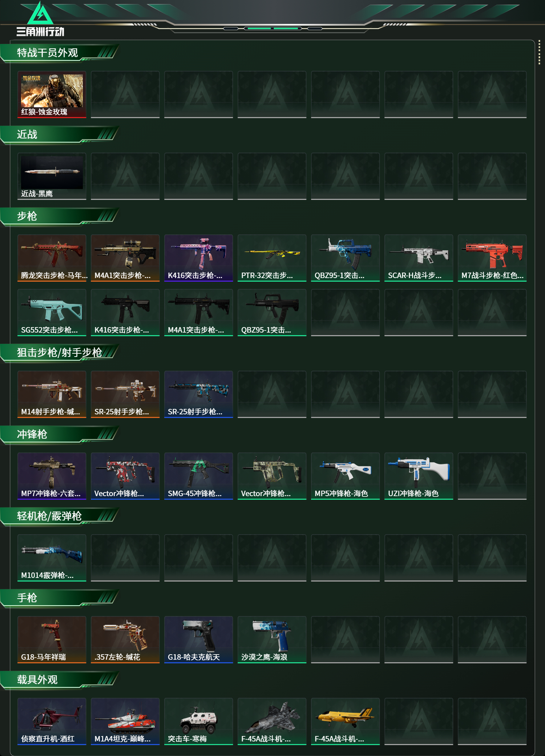Select the M1014霰弹枪 shotgun skin
The width and height of the screenshot is (545, 756).
pos(52,558)
